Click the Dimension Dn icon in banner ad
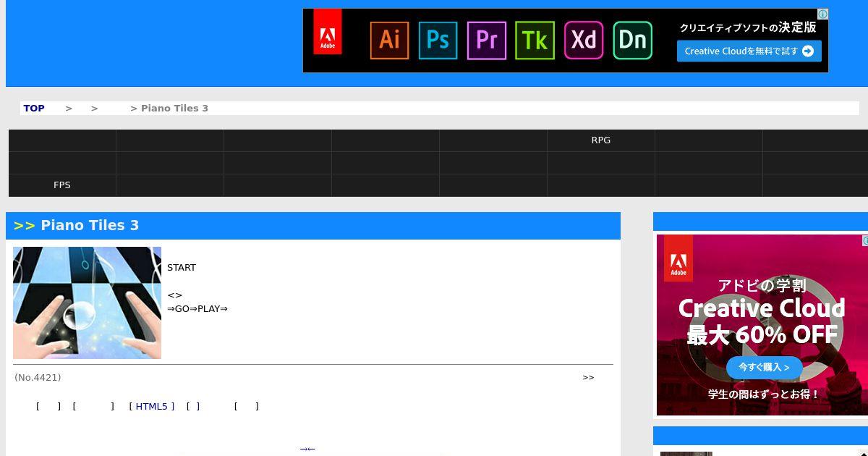Viewport: 868px width, 456px height. coord(632,40)
